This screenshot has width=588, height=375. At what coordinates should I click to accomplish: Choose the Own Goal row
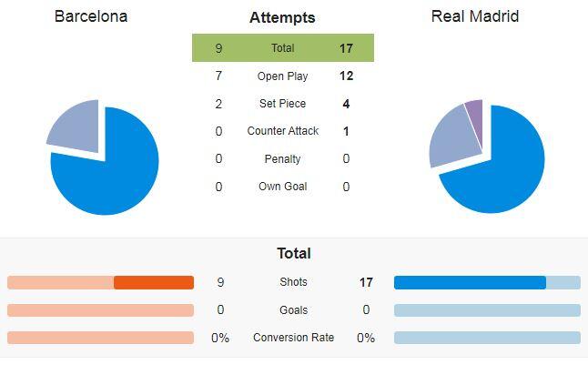[x=283, y=187]
